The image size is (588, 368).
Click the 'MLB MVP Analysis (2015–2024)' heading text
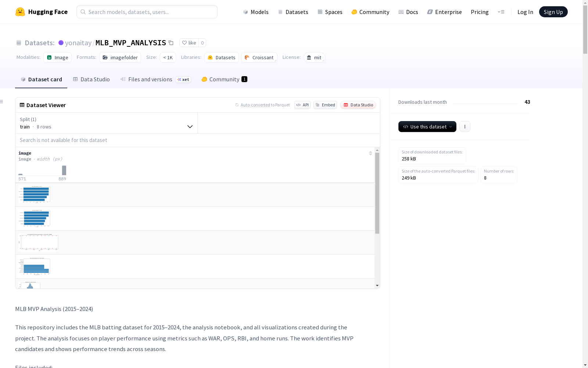click(x=54, y=309)
